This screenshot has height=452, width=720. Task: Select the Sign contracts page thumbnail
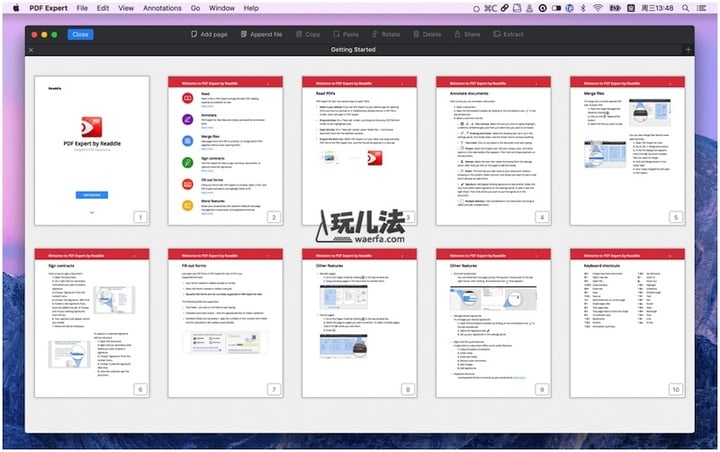pos(92,322)
